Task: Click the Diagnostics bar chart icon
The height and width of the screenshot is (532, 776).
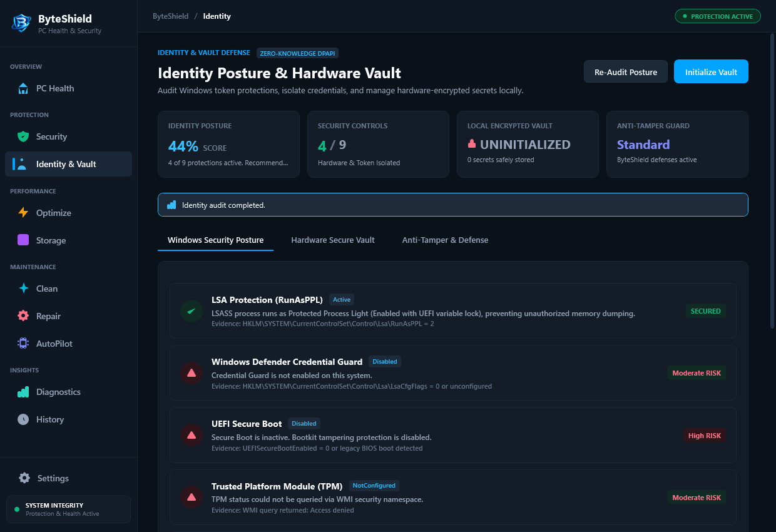Action: pyautogui.click(x=23, y=392)
